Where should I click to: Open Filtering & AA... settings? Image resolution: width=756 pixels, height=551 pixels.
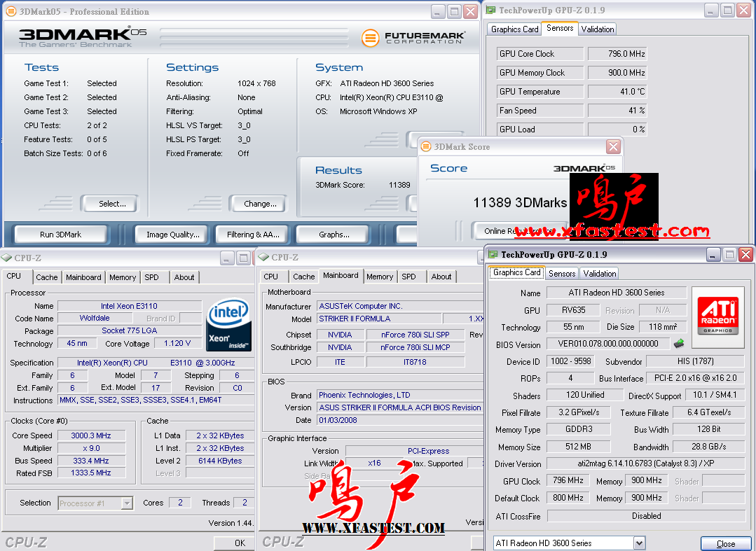[x=253, y=235]
